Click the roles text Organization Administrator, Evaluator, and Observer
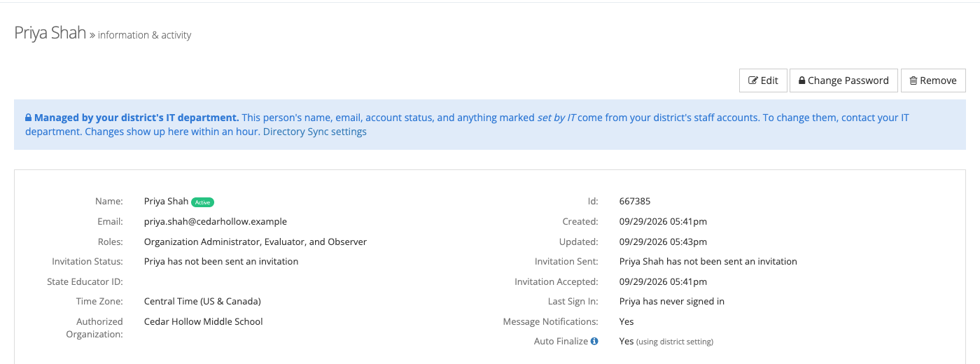This screenshot has width=980, height=364. point(255,241)
